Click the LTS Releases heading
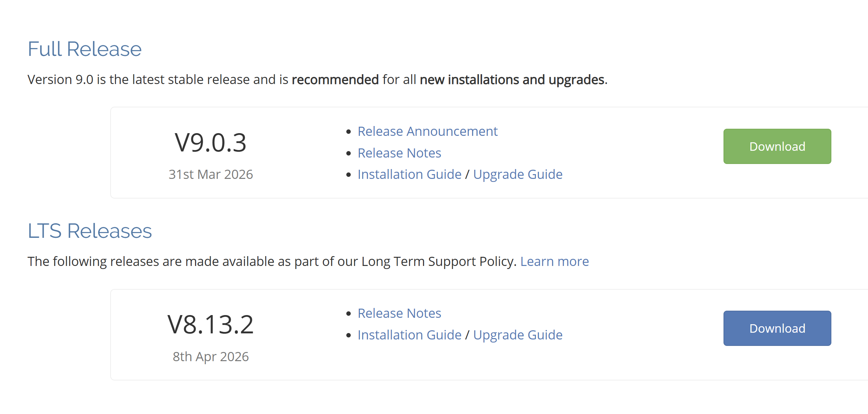Viewport: 868px width, 414px height. click(90, 231)
